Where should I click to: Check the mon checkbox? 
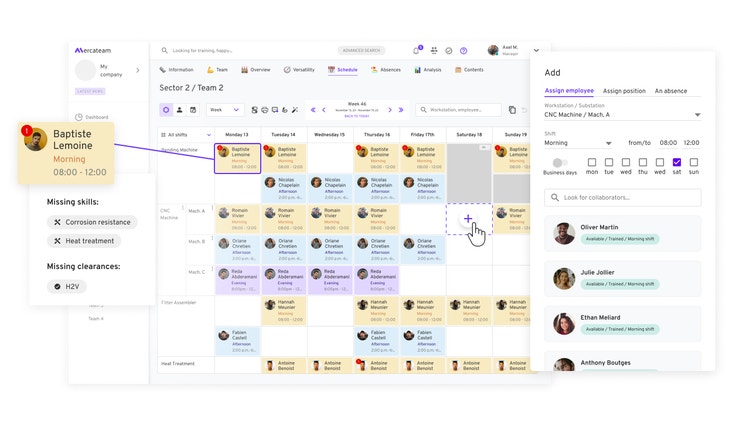[x=592, y=162]
